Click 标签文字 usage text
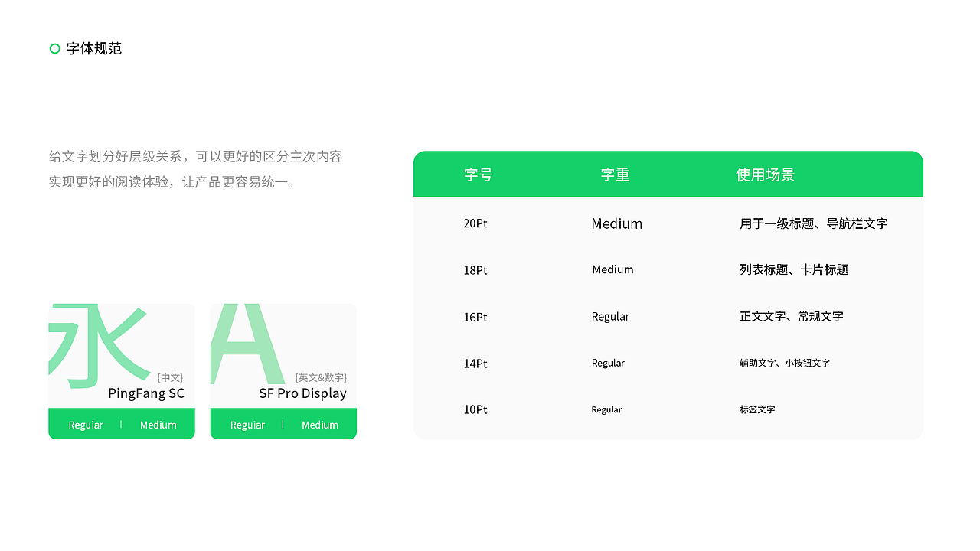The width and height of the screenshot is (980, 551). tap(757, 409)
